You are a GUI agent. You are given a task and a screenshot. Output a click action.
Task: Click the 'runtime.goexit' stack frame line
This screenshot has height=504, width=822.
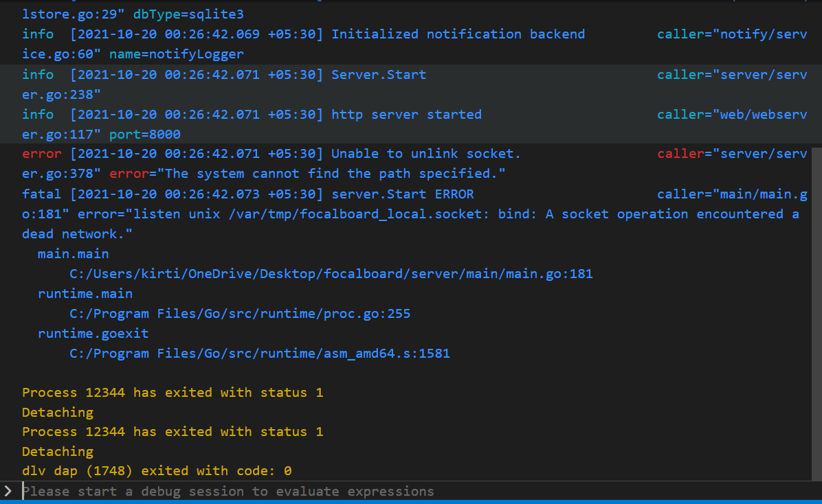[93, 334]
